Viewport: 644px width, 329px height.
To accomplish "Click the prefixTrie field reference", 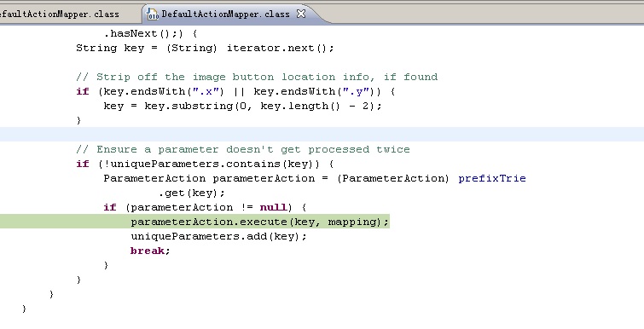I will pos(492,178).
